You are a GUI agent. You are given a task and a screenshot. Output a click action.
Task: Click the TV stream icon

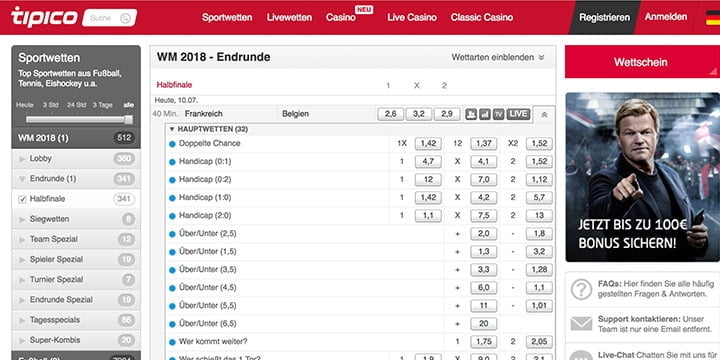pos(498,114)
